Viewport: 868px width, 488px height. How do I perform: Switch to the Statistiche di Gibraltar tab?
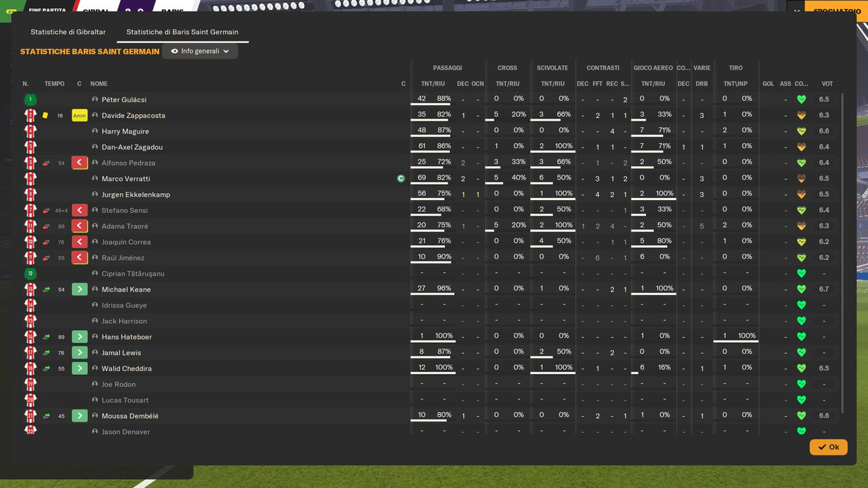(x=68, y=32)
